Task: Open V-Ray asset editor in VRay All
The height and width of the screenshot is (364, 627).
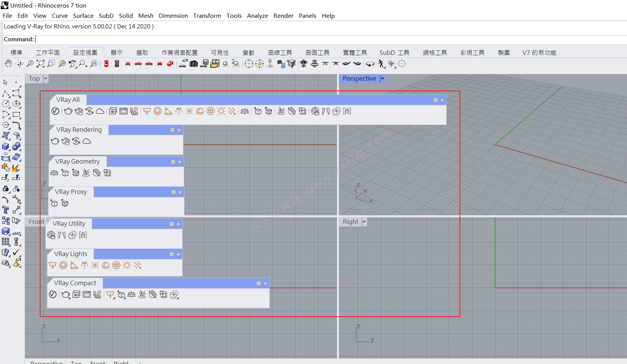Action: click(55, 111)
